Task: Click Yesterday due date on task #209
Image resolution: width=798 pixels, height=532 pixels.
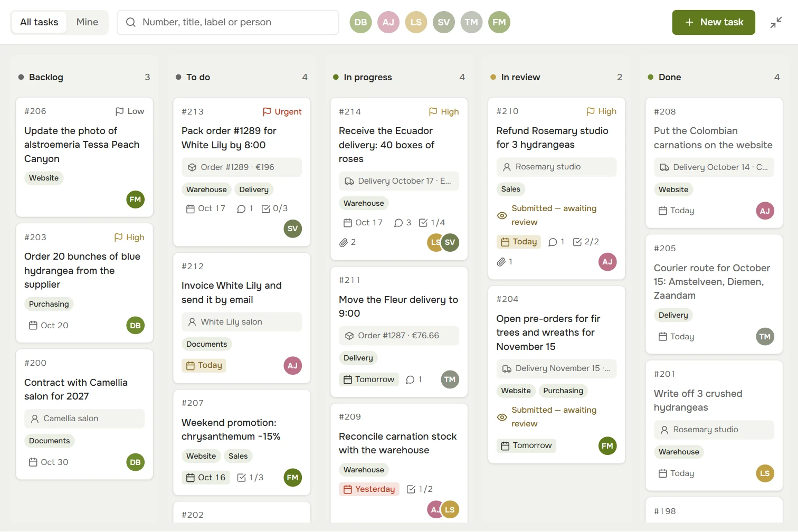Action: tap(369, 489)
